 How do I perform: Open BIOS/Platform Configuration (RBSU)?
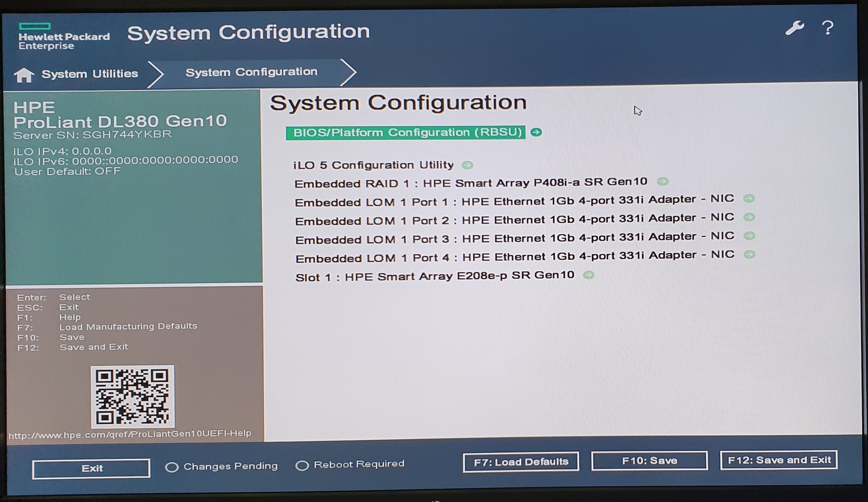[x=406, y=133]
